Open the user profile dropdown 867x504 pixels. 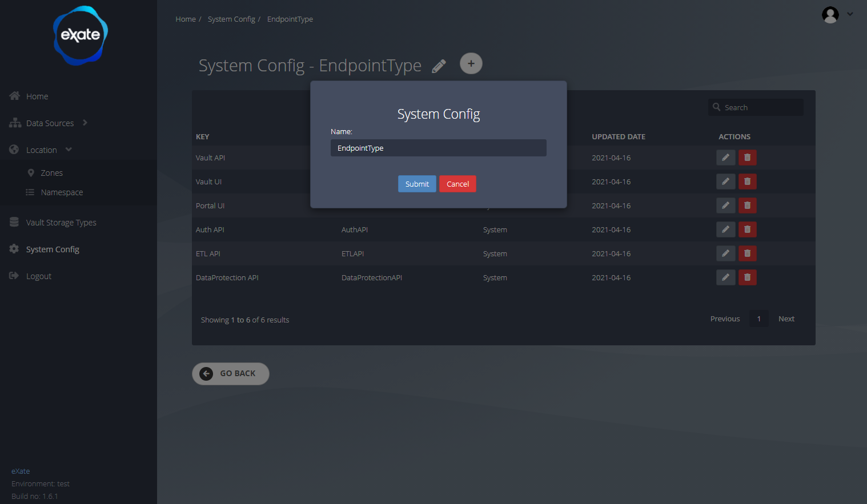[837, 15]
